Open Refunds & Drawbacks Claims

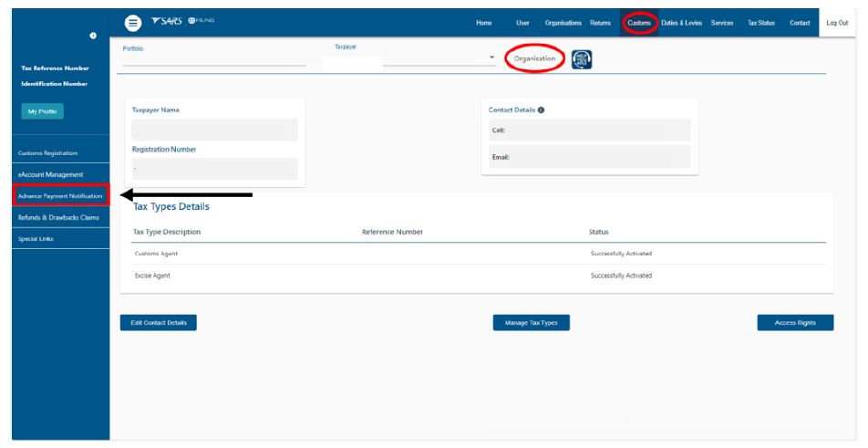coord(61,218)
